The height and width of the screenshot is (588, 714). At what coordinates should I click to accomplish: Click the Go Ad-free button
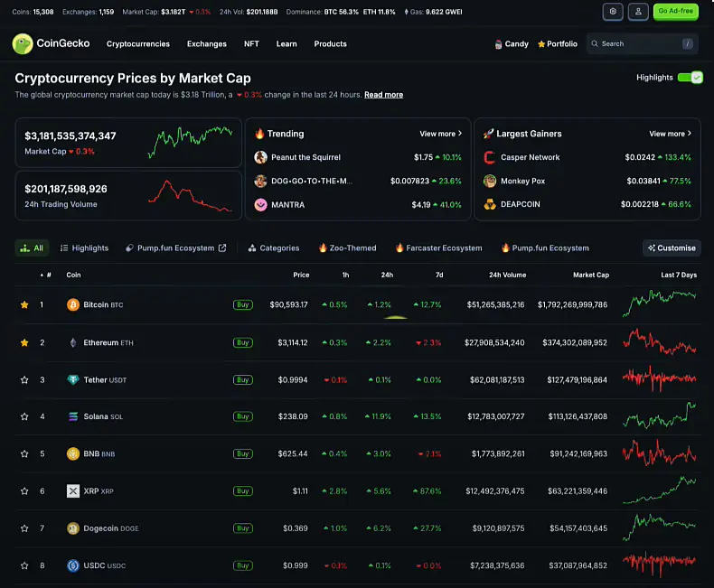[x=676, y=12]
